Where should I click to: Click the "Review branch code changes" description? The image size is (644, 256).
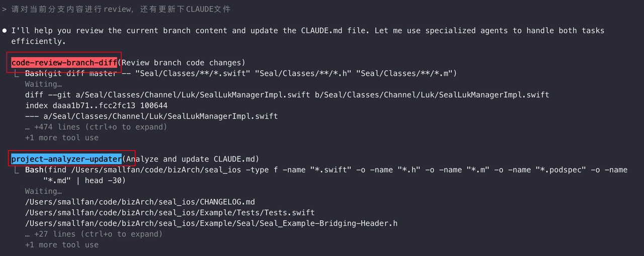pos(181,62)
